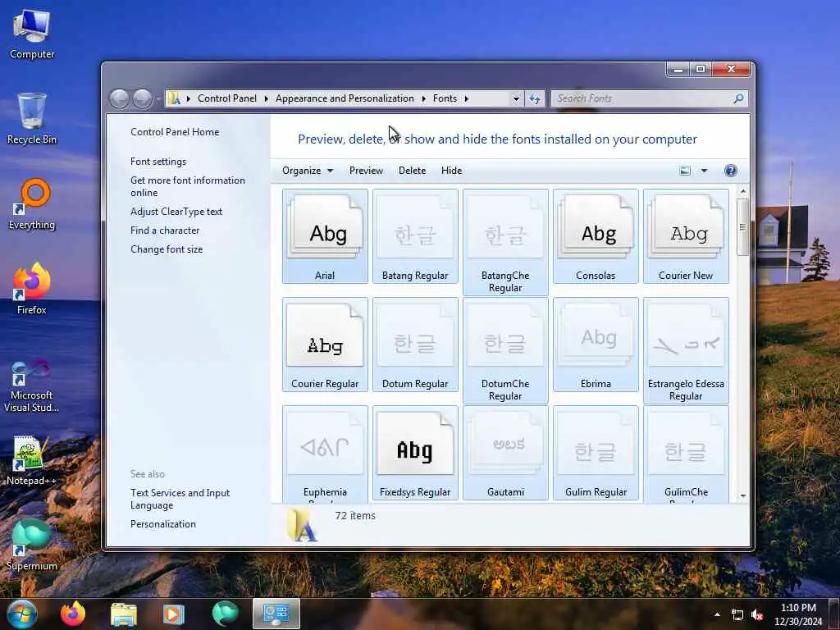The height and width of the screenshot is (630, 840).
Task: Click the taskbar clock and date
Action: coord(798,614)
